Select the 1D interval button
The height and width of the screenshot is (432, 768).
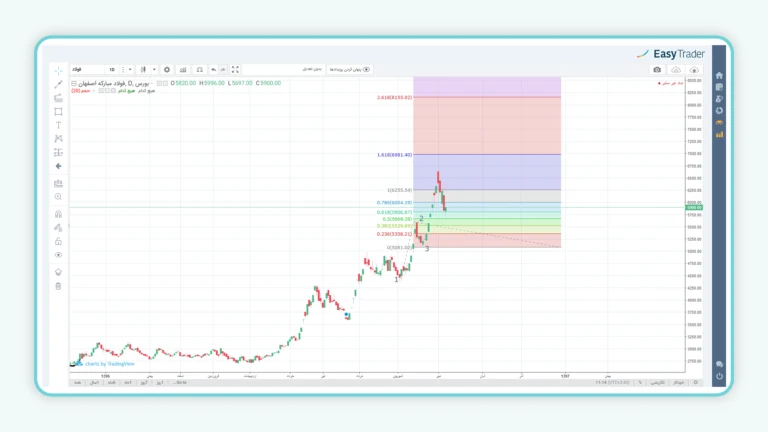(112, 70)
